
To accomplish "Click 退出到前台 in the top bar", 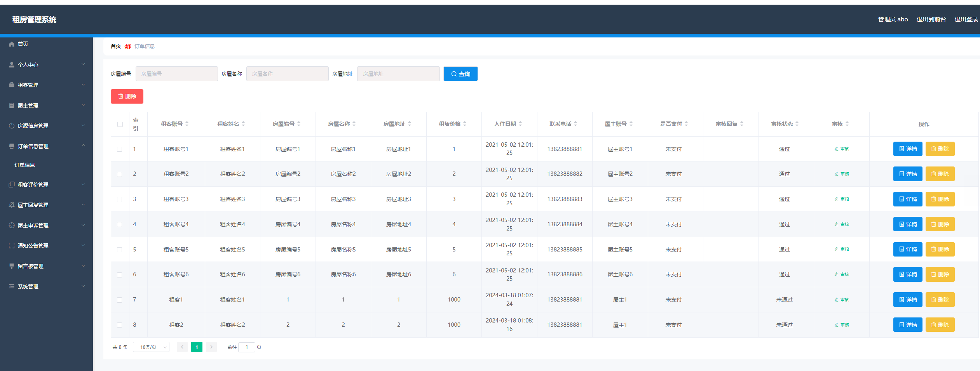I will click(x=931, y=19).
